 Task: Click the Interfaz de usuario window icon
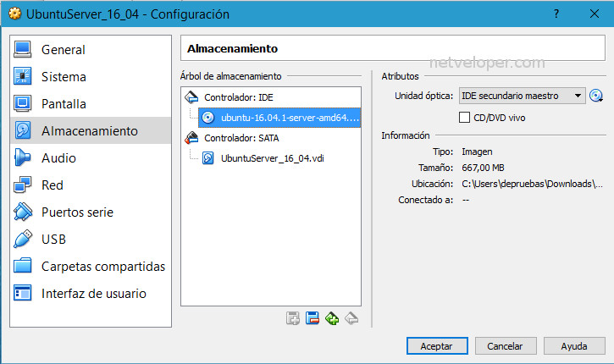pos(22,293)
